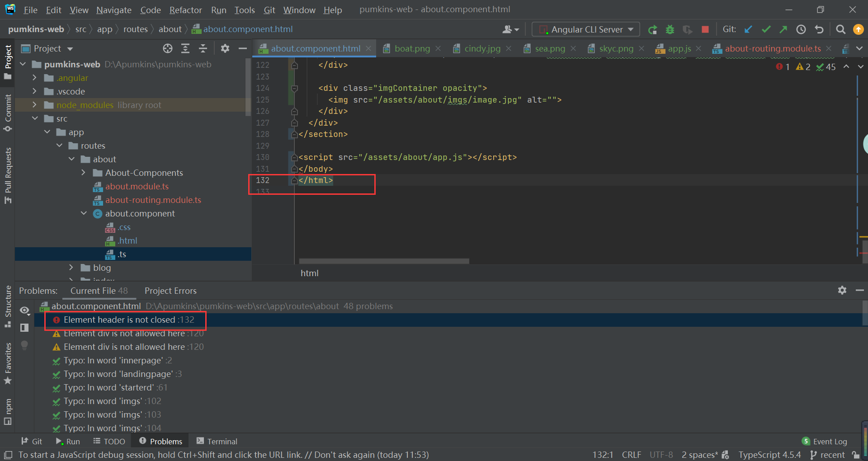The height and width of the screenshot is (461, 868).
Task: Start debugging with the bug icon
Action: (x=670, y=29)
